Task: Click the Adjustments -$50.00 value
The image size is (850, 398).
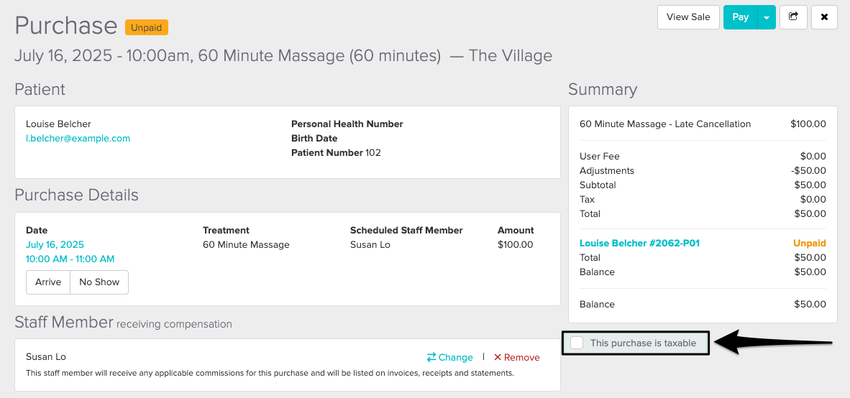Action: tap(808, 171)
